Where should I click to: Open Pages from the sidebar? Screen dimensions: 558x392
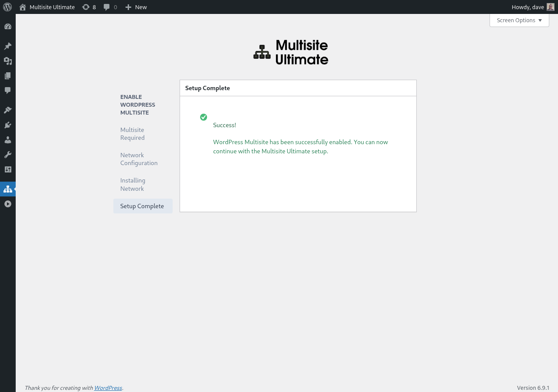click(8, 76)
